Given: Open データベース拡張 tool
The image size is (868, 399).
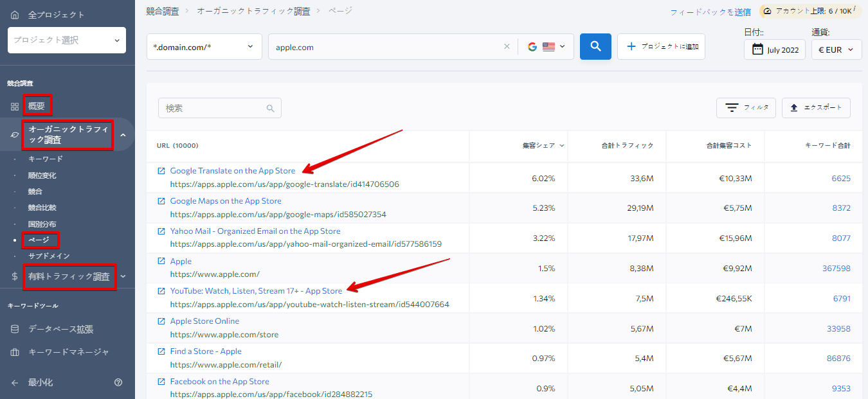Looking at the screenshot, I should pos(60,329).
